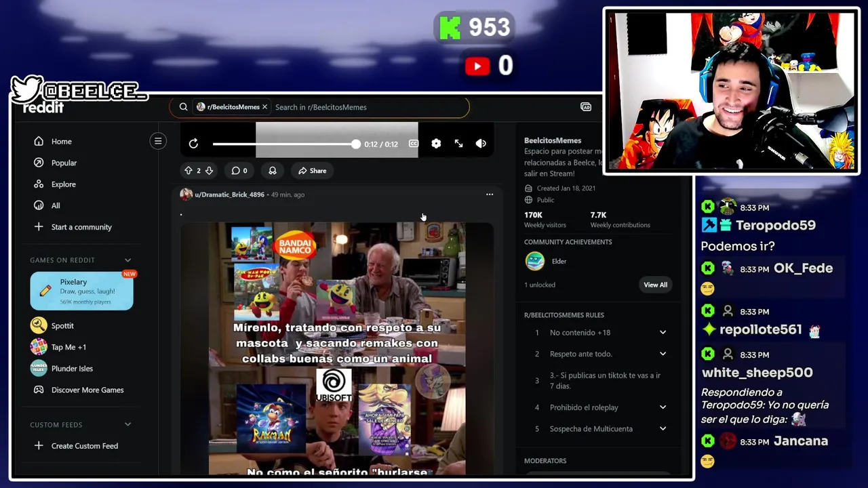868x488 pixels.
Task: Click the Reddit logo
Action: [43, 108]
